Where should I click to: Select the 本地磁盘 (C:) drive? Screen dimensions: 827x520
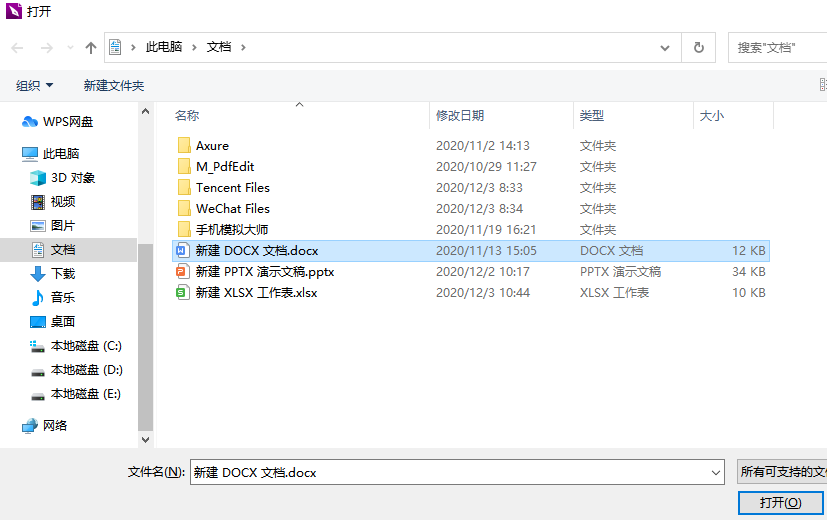point(85,346)
